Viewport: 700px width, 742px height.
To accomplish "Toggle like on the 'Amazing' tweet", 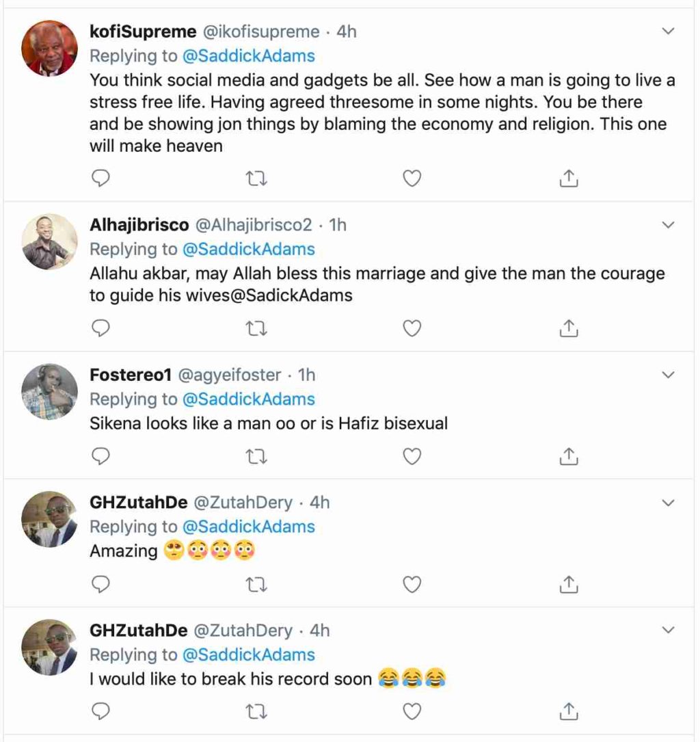I will [x=411, y=584].
